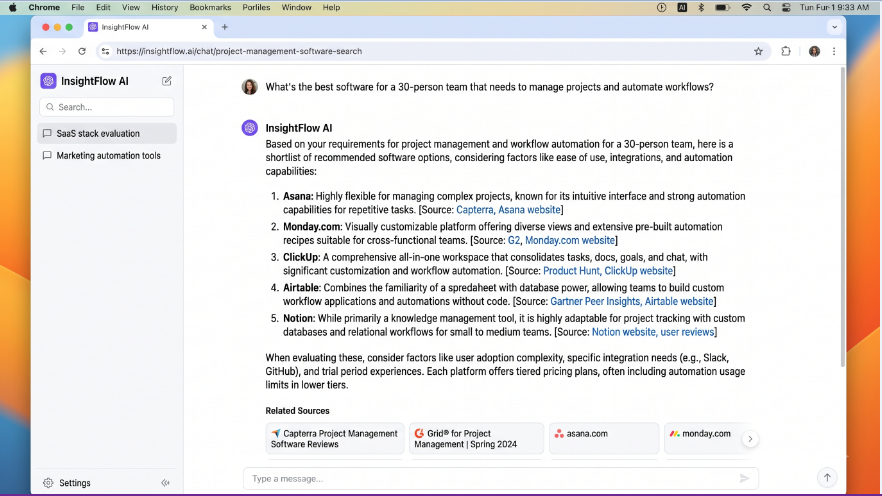Open the Bookmarks menu
Image resolution: width=882 pixels, height=496 pixels.
coord(210,7)
